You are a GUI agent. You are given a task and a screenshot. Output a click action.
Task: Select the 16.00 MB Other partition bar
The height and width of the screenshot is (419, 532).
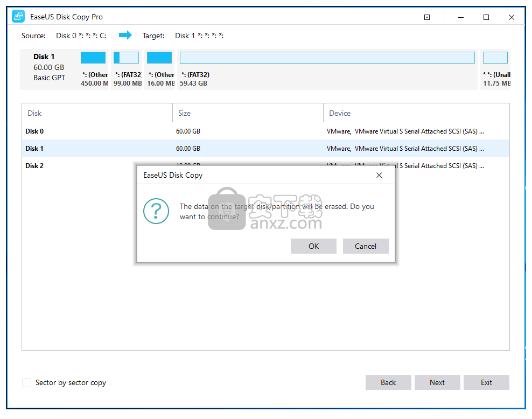pyautogui.click(x=159, y=58)
